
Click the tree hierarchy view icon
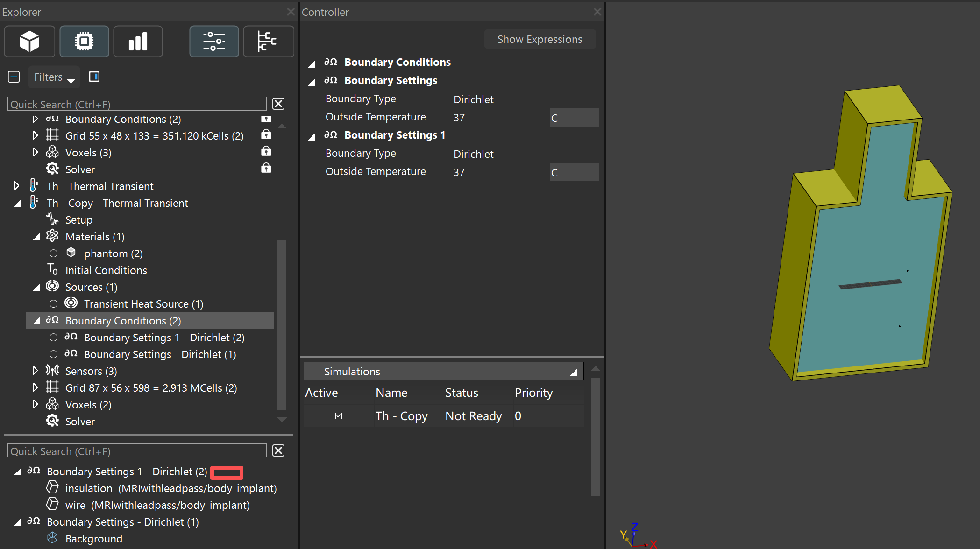268,42
